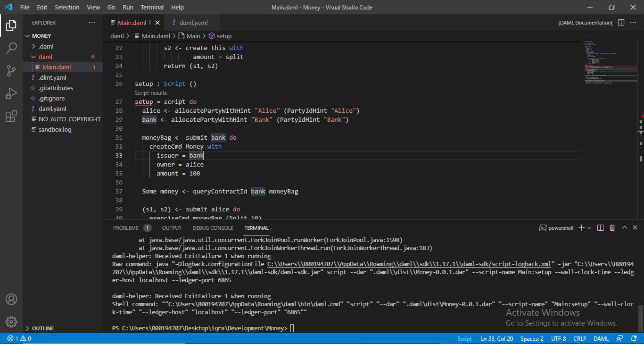Screen dimensions: 644x344
Task: Expand the .daml folder
Action: [x=46, y=46]
